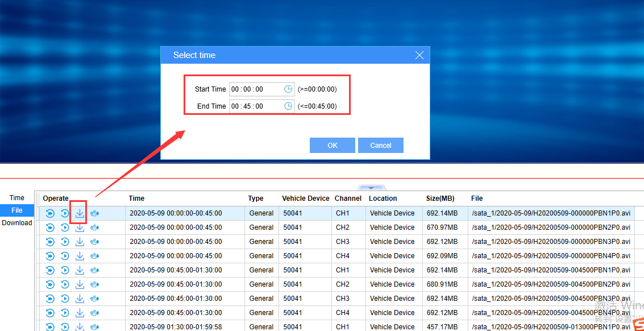This screenshot has height=331, width=644.
Task: Click the Select time dialog title
Action: (194, 55)
